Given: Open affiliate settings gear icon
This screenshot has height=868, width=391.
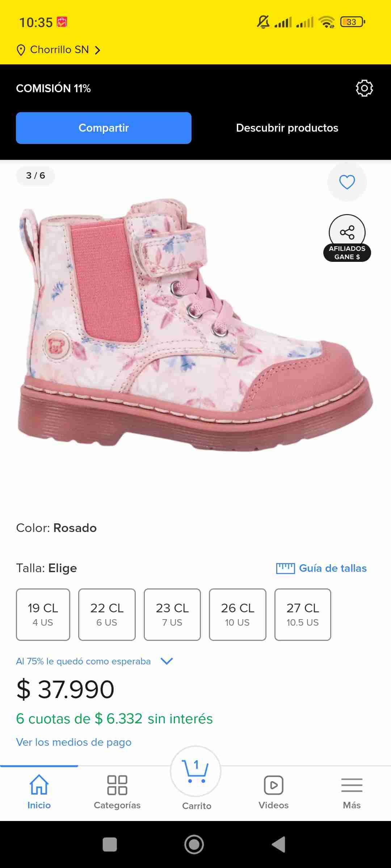Looking at the screenshot, I should pos(364,88).
